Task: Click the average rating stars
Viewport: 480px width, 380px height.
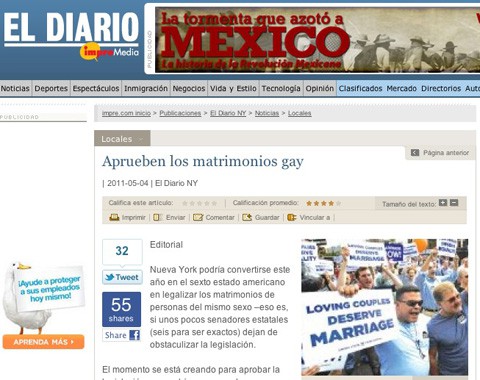Action: click(324, 203)
